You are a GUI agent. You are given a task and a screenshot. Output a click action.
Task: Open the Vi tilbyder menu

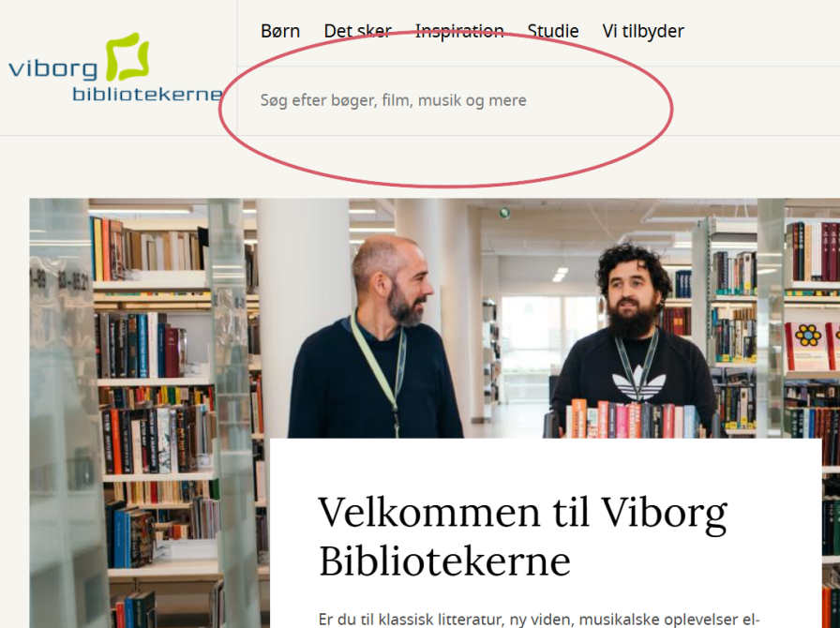coord(643,31)
